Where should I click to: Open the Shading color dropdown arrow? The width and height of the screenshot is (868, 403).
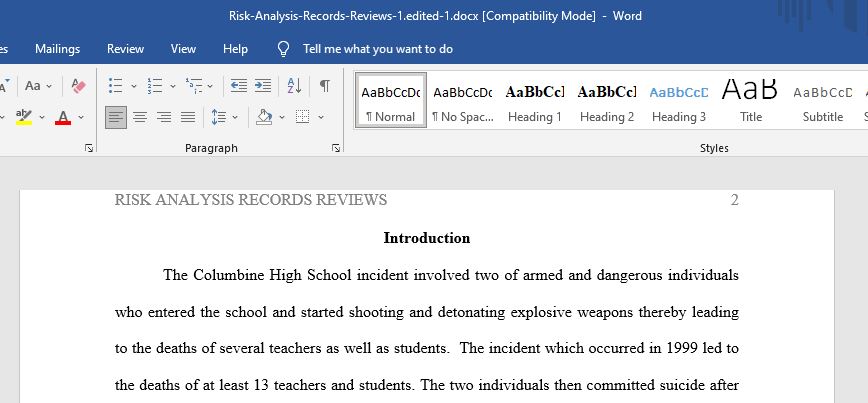coord(282,117)
